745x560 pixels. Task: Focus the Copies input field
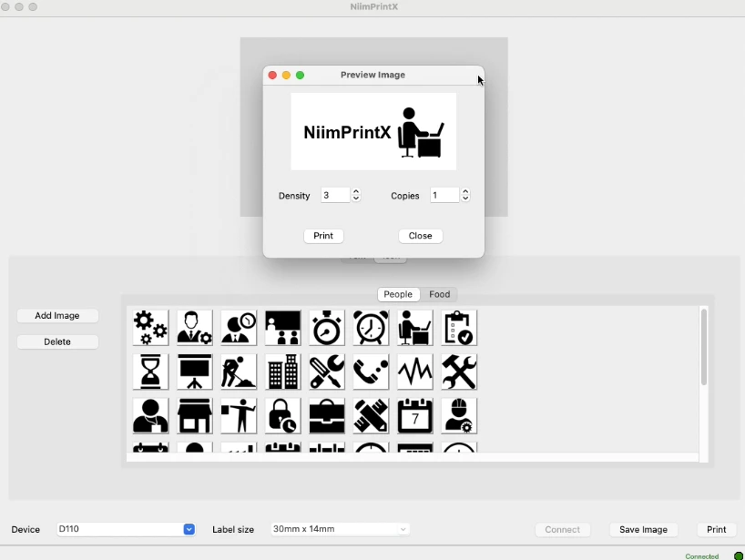click(x=444, y=195)
